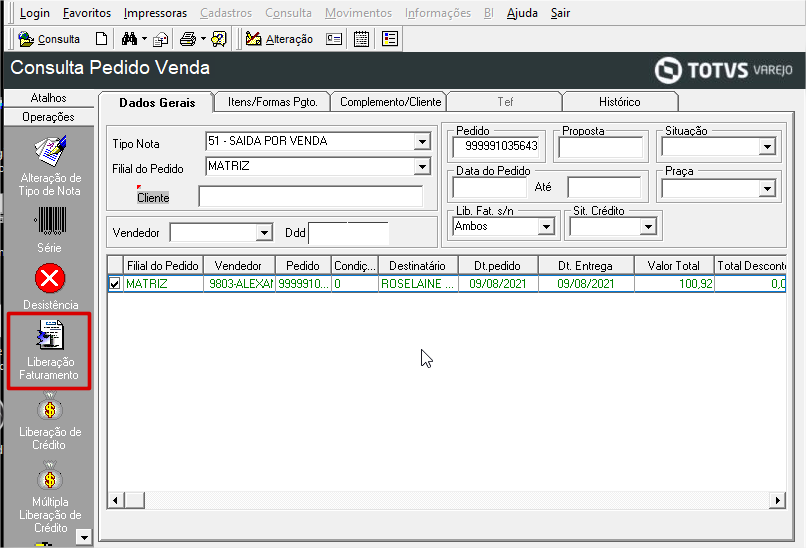Expand the Sit. Crédito dropdown
This screenshot has width=806, height=548.
tap(648, 226)
